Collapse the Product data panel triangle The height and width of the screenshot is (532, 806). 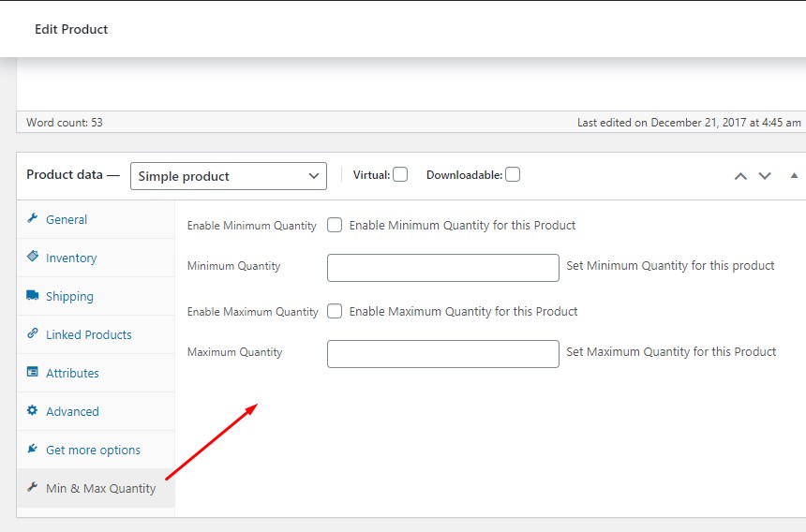(x=794, y=176)
